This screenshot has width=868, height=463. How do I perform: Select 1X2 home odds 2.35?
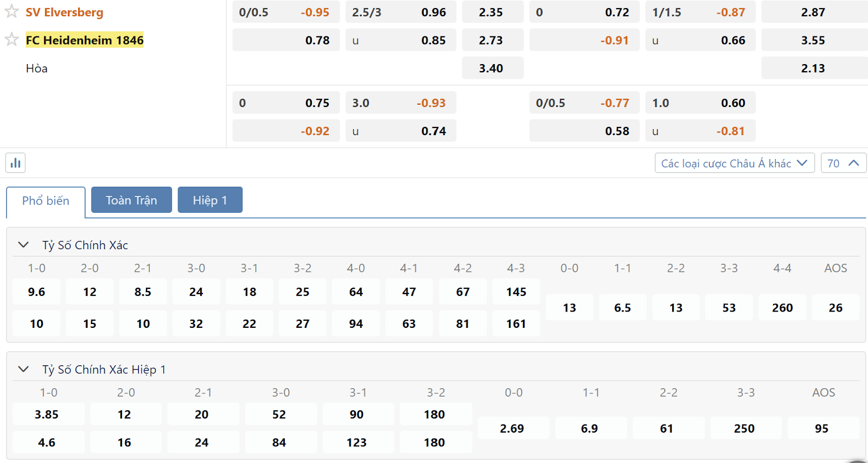[493, 12]
